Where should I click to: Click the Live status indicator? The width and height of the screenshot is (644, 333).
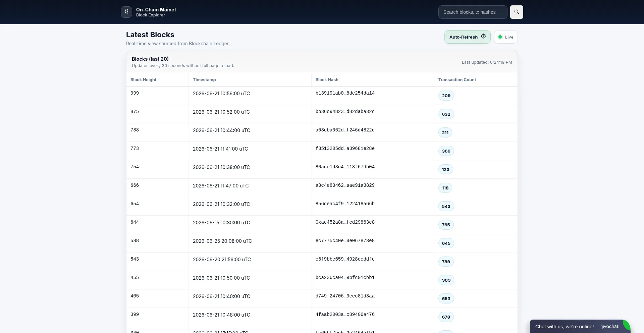click(506, 37)
